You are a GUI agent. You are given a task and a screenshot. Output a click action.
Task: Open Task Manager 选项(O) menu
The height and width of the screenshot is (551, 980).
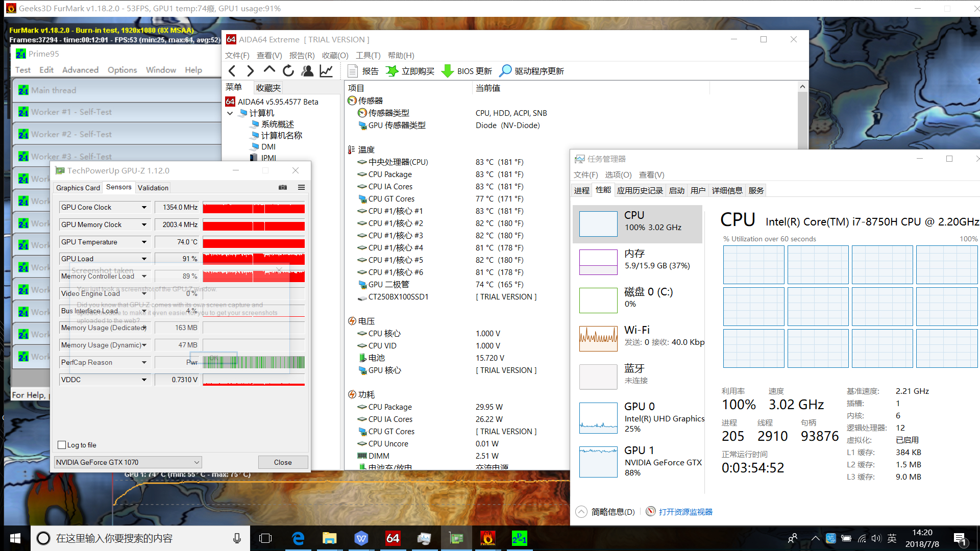[618, 175]
